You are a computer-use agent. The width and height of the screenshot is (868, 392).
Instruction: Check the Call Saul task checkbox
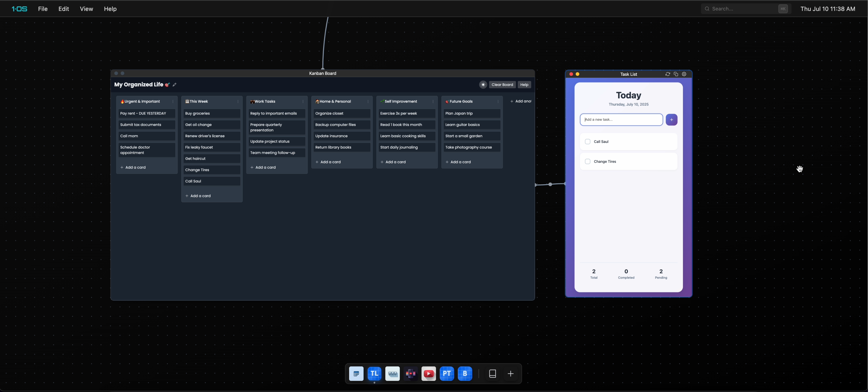[588, 142]
